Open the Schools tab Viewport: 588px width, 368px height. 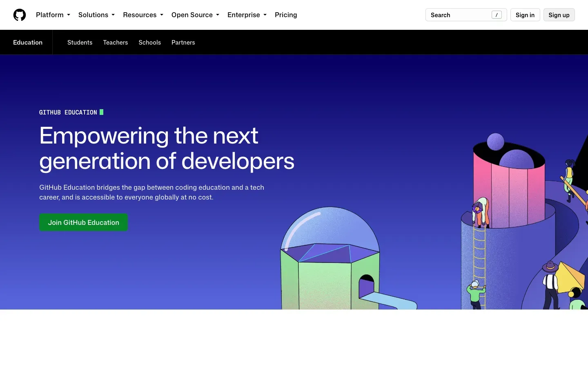click(150, 42)
